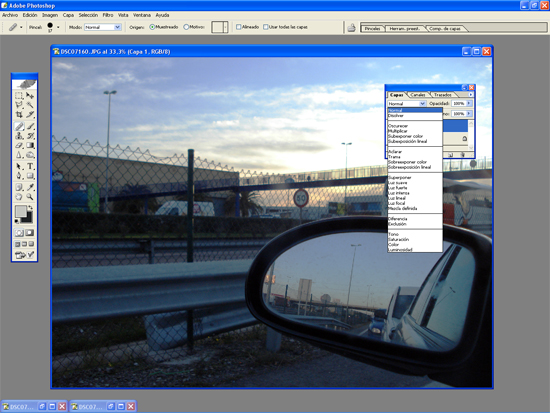The height and width of the screenshot is (413, 550).
Task: Select the Type tool
Action: point(30,166)
